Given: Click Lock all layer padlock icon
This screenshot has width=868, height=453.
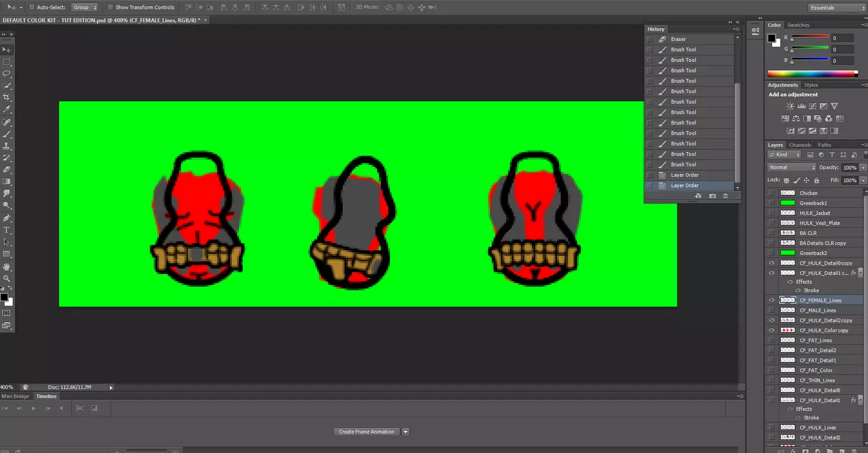Looking at the screenshot, I should point(817,180).
